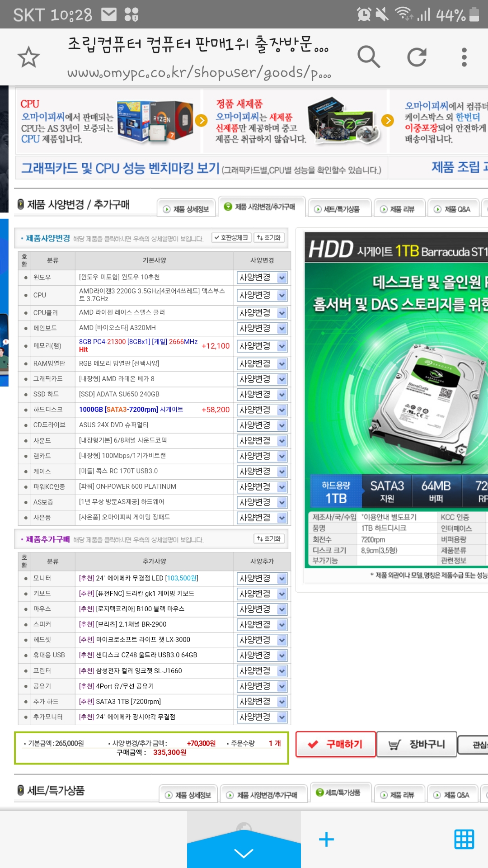Open the 그래픽카드 및 CPU 성능 벤치마킹 link

[201, 168]
